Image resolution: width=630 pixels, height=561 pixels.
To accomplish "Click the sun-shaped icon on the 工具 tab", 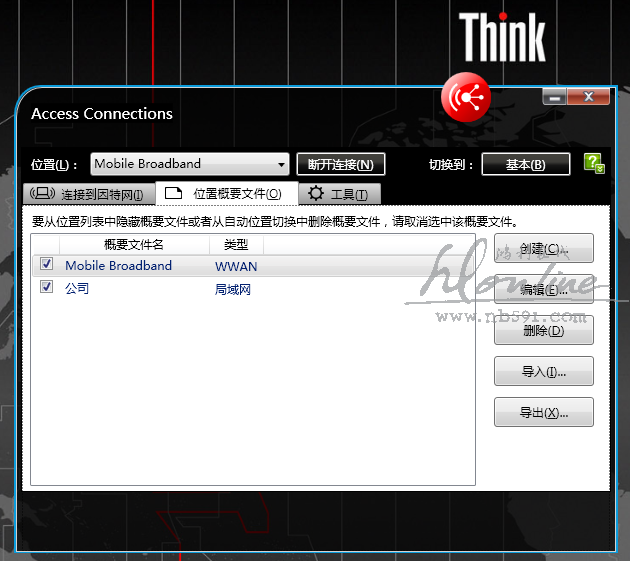I will tap(316, 193).
